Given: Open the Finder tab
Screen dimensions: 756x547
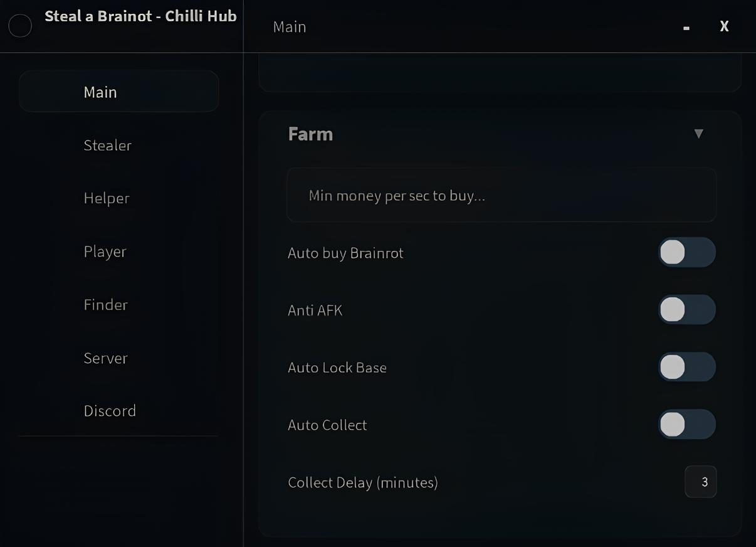Looking at the screenshot, I should click(x=106, y=305).
